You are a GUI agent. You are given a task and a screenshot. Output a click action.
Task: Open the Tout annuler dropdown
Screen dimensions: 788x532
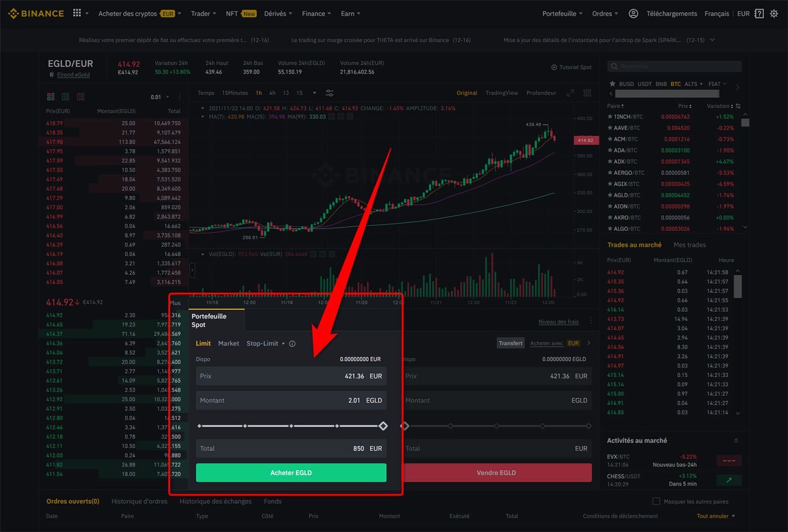point(716,516)
